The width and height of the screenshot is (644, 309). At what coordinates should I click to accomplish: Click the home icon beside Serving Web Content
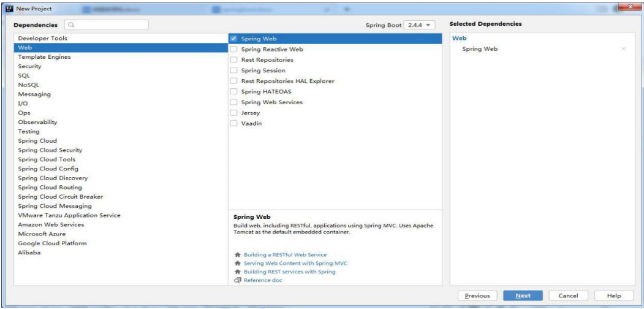(237, 264)
